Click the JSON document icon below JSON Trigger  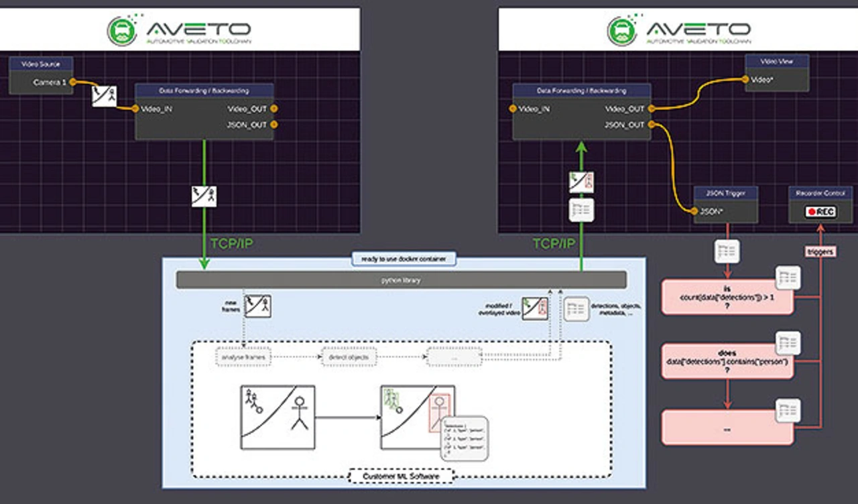click(727, 251)
